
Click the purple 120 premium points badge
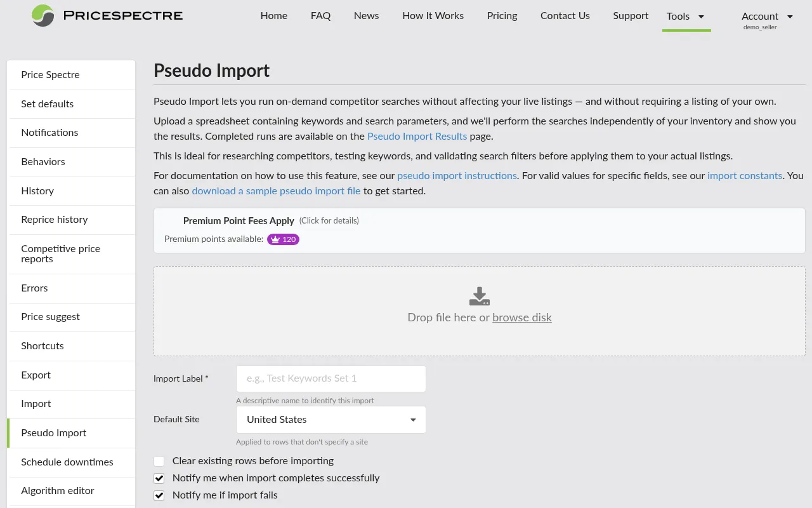point(283,239)
